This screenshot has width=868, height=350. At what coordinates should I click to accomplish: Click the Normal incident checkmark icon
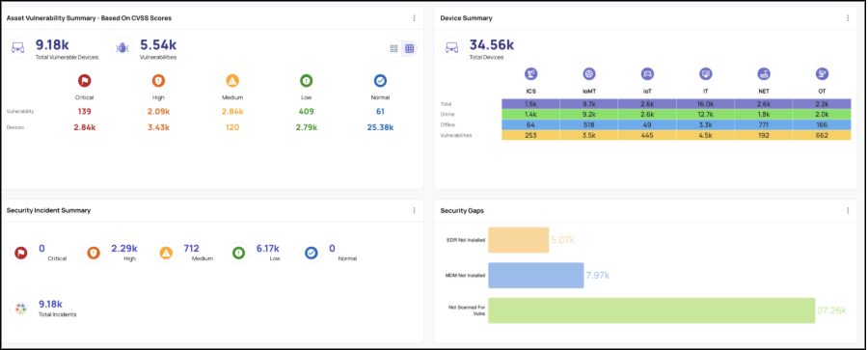click(312, 253)
